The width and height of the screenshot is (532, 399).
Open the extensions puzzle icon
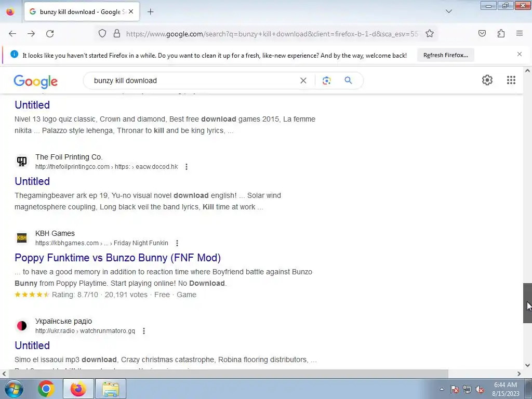[x=501, y=34]
